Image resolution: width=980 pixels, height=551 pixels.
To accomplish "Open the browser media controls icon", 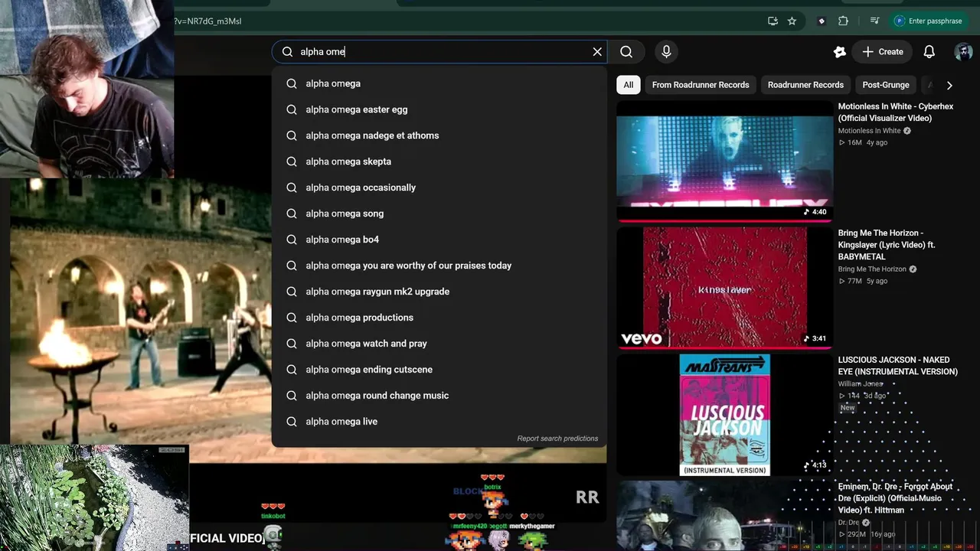I will 874,21.
